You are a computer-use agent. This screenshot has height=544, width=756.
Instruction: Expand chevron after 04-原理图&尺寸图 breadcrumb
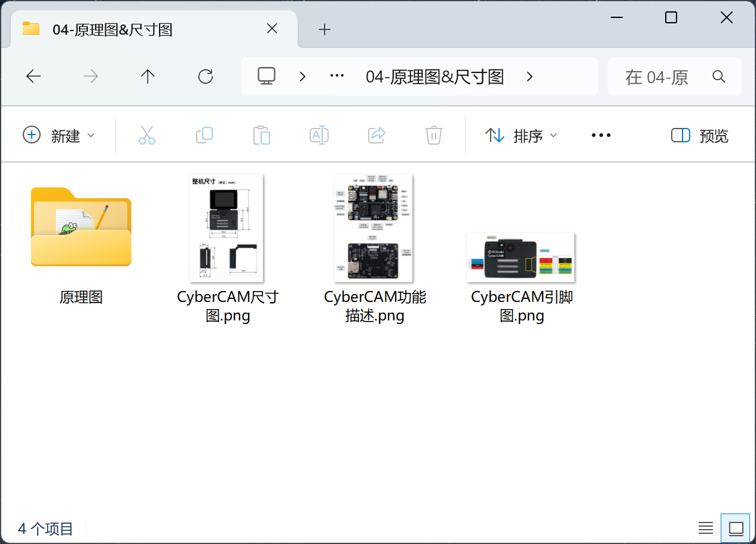tap(529, 77)
